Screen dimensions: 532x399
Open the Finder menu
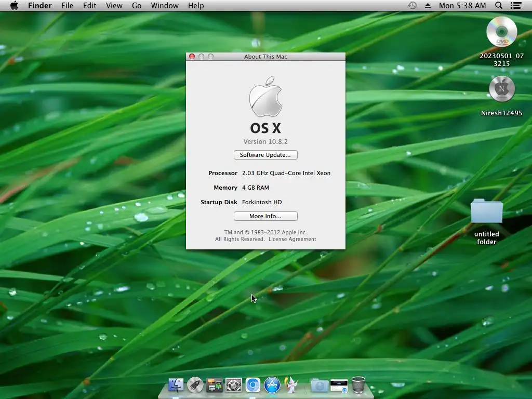pos(39,5)
